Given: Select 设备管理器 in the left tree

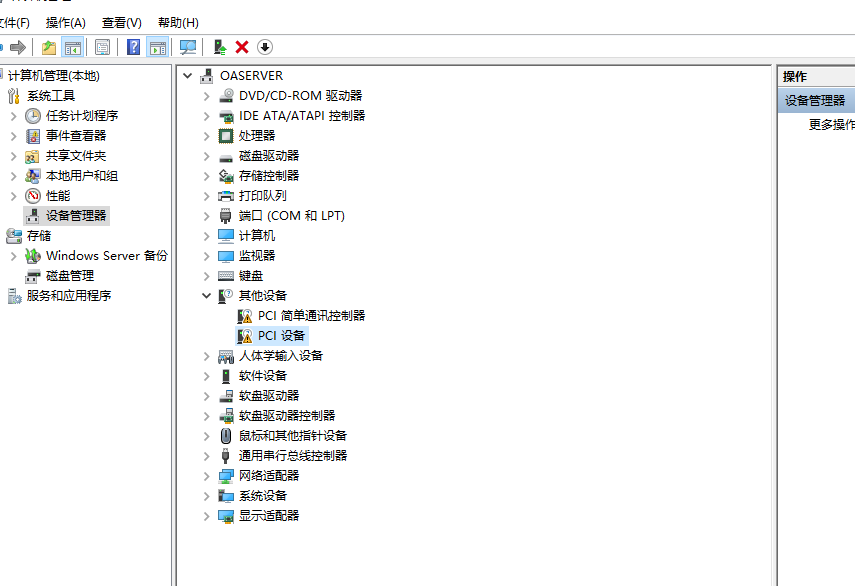Looking at the screenshot, I should [x=76, y=216].
